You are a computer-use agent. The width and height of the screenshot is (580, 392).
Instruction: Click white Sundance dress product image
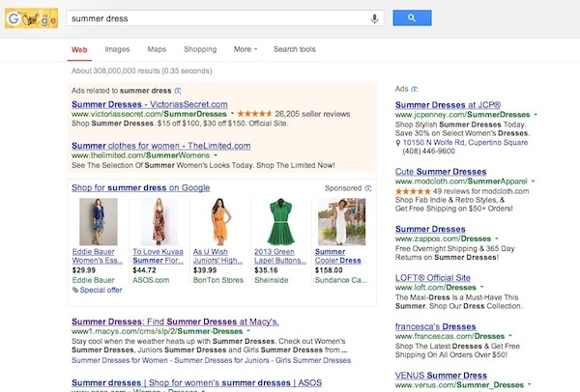(342, 222)
